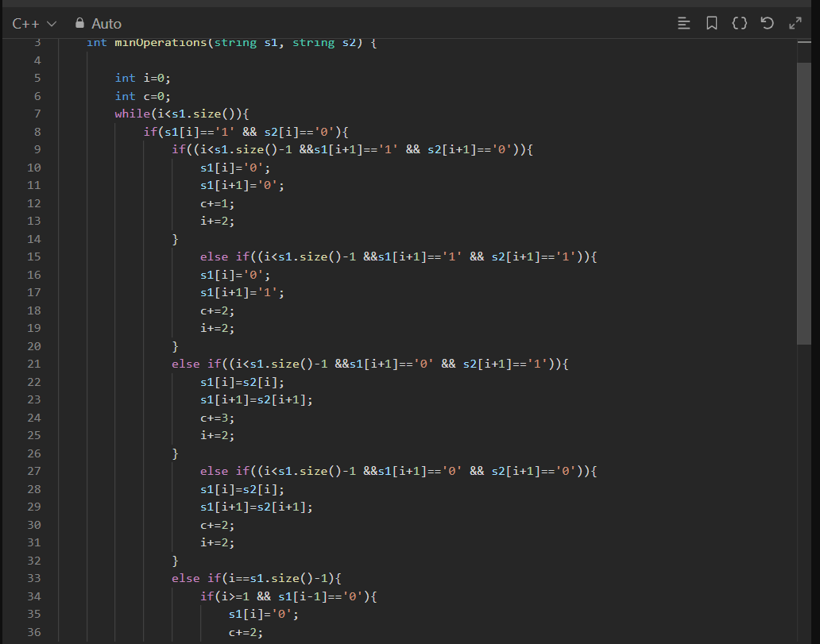Open the C++ language dropdown
Image resolution: width=820 pixels, height=644 pixels.
34,24
